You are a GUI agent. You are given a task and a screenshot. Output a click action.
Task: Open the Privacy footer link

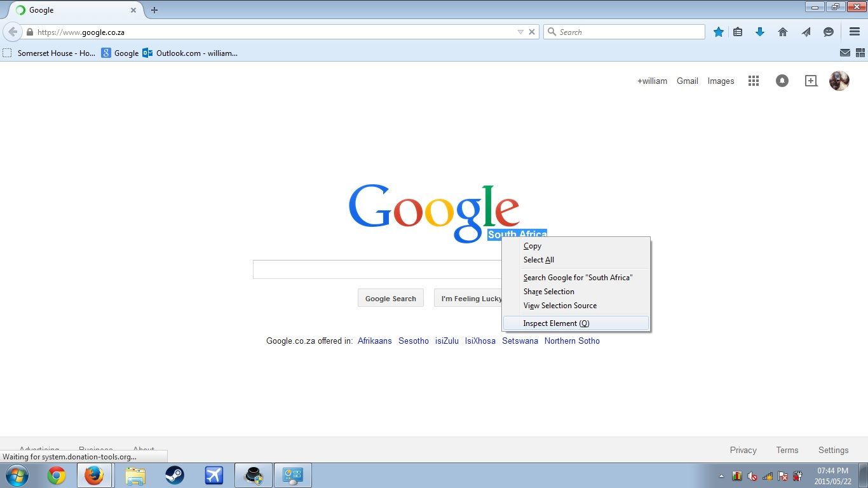pos(743,450)
